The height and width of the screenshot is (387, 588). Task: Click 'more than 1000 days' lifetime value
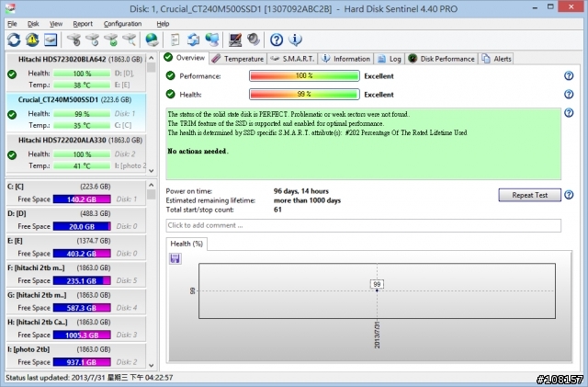307,200
